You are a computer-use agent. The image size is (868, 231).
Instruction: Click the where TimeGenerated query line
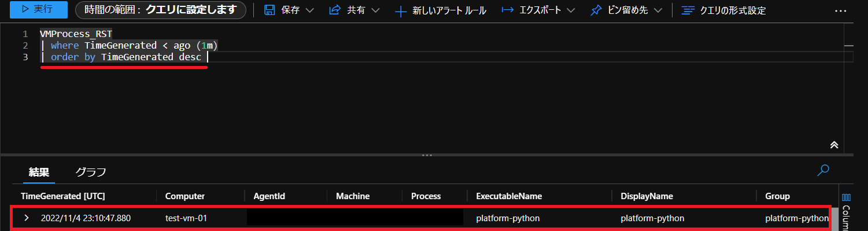click(x=129, y=45)
